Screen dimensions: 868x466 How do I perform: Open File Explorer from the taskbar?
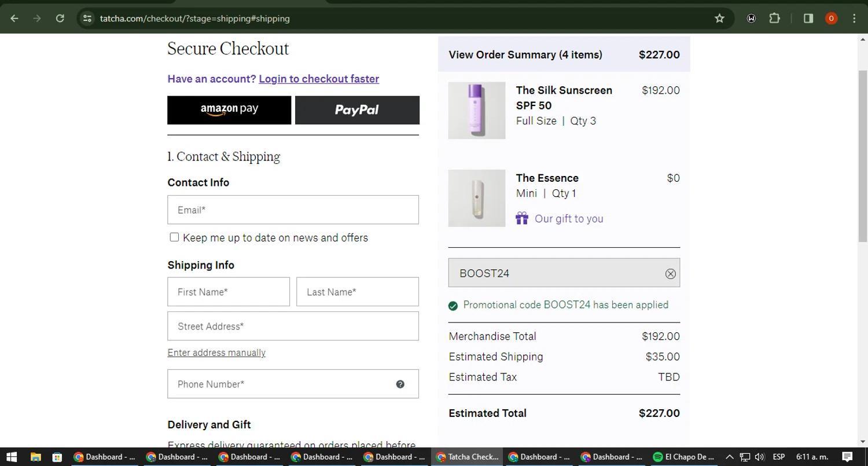(35, 457)
